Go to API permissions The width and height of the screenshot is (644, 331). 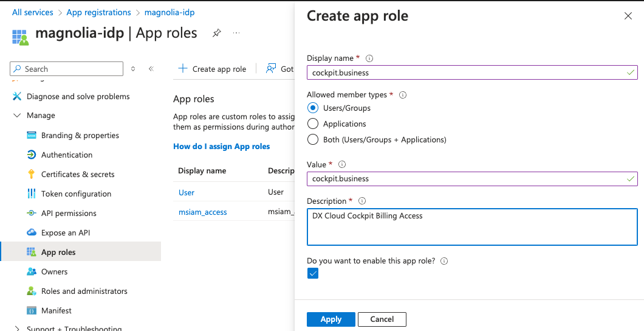[69, 213]
